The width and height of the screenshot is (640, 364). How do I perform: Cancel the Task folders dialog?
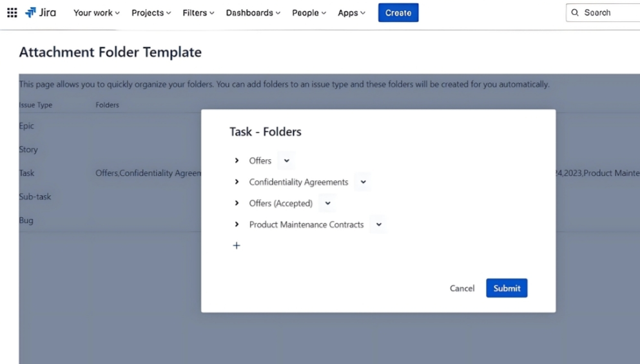[462, 288]
